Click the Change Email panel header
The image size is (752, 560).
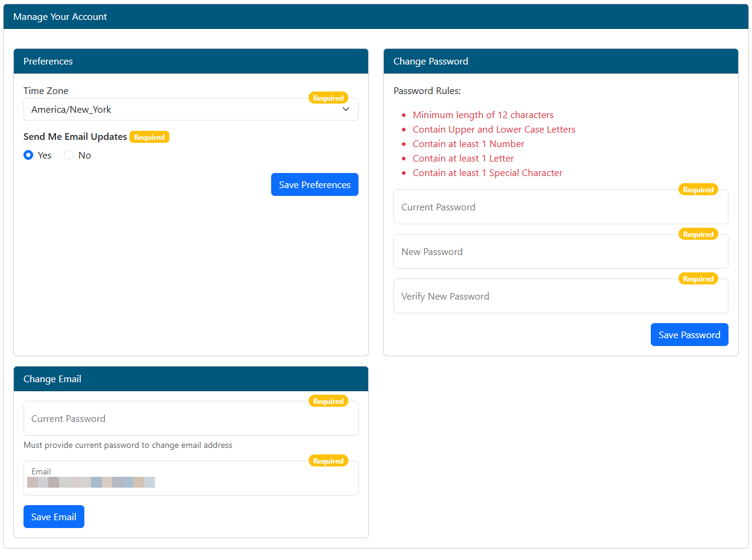coord(190,379)
